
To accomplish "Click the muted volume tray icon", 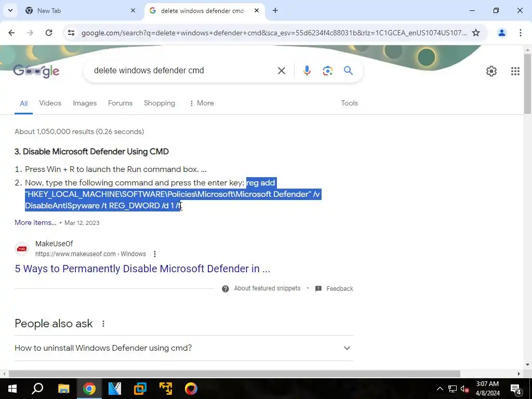I will (x=465, y=389).
